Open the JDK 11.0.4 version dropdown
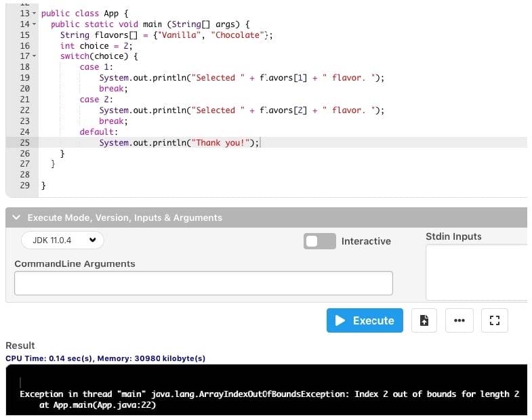The height and width of the screenshot is (420, 532). tap(62, 240)
